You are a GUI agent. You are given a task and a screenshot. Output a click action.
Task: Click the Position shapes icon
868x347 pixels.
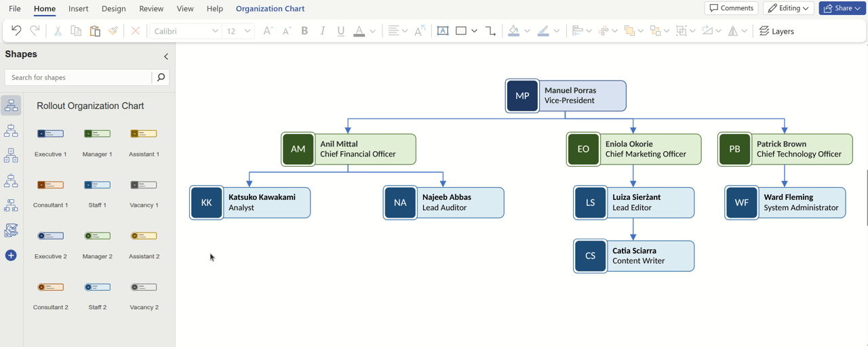tap(604, 31)
